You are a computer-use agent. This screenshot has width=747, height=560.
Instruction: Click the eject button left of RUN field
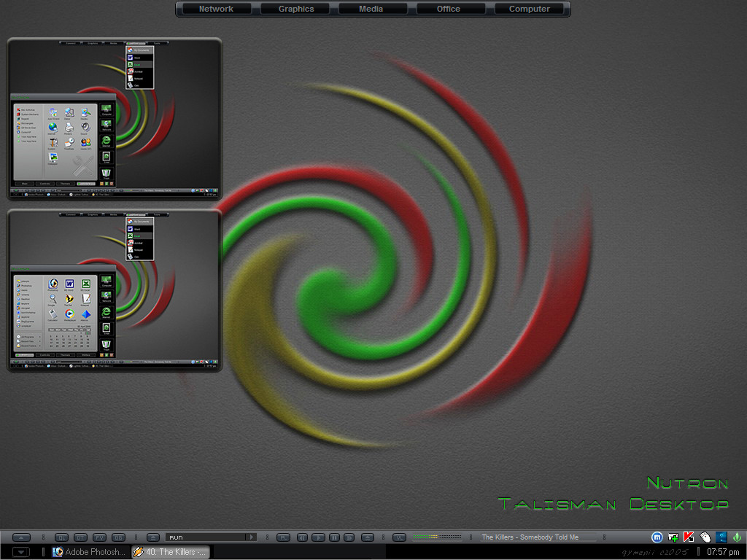(x=153, y=537)
